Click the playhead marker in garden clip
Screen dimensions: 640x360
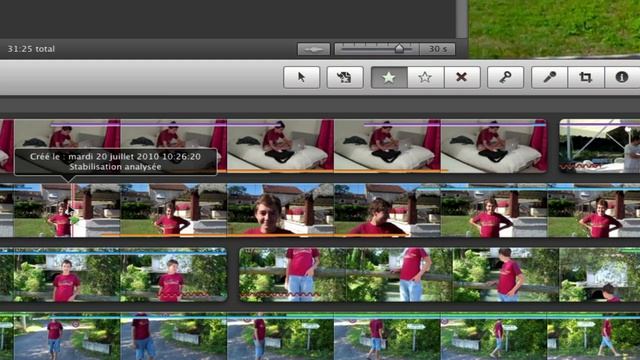pos(72,210)
